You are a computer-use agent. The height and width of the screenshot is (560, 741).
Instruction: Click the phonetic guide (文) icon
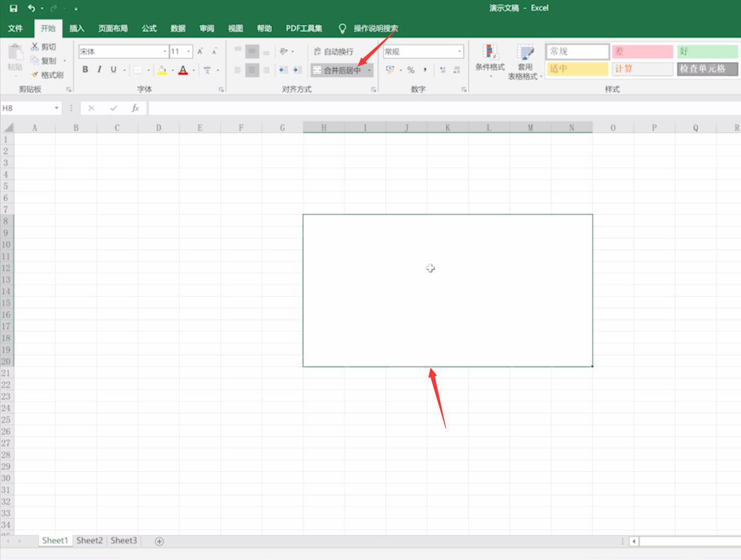pyautogui.click(x=207, y=70)
